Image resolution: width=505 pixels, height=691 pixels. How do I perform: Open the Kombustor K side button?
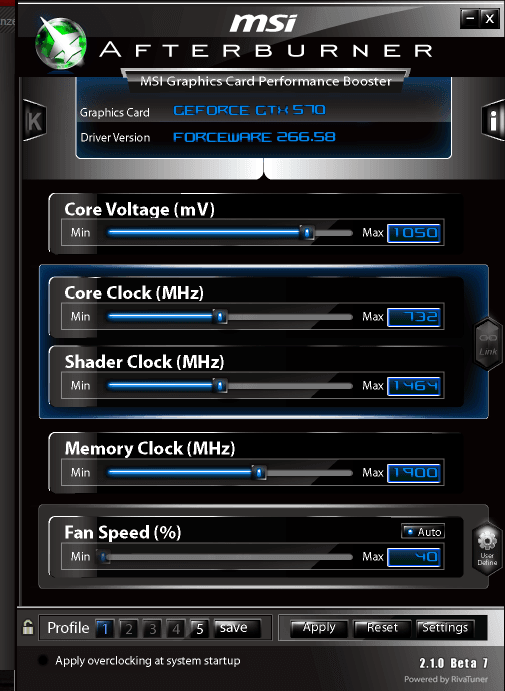coord(35,120)
